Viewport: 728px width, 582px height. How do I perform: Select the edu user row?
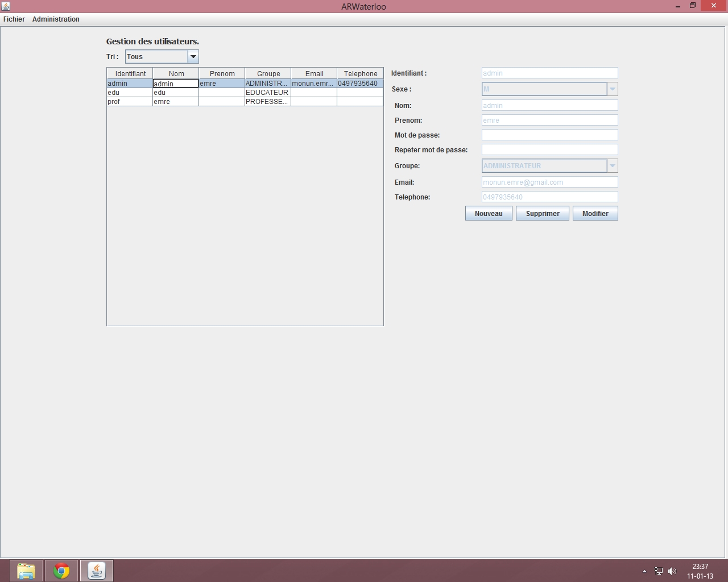point(130,93)
